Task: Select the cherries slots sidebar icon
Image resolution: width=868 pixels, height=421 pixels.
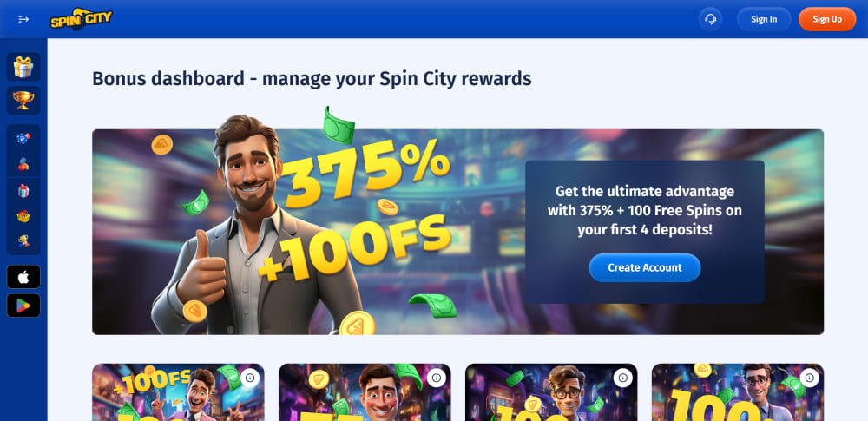Action: (23, 164)
